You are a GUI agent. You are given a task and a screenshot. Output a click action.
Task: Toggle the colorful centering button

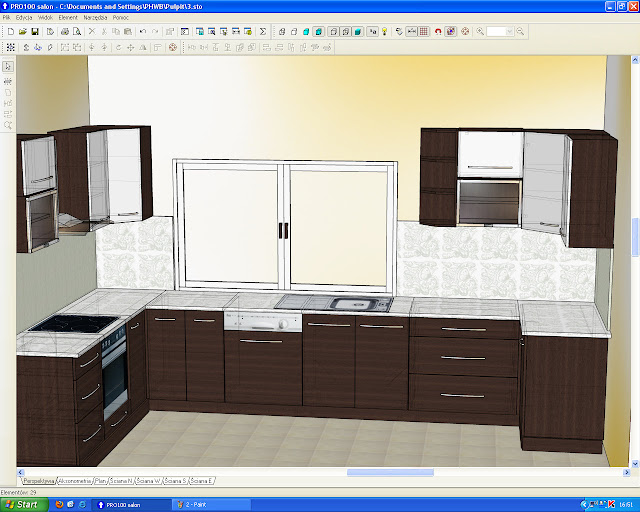[x=451, y=31]
